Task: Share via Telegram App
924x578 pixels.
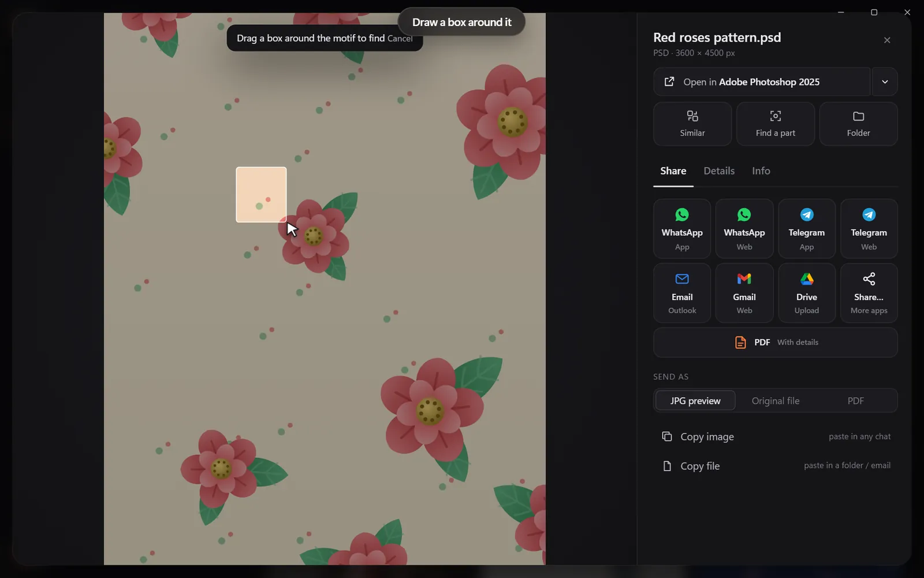Action: point(807,229)
